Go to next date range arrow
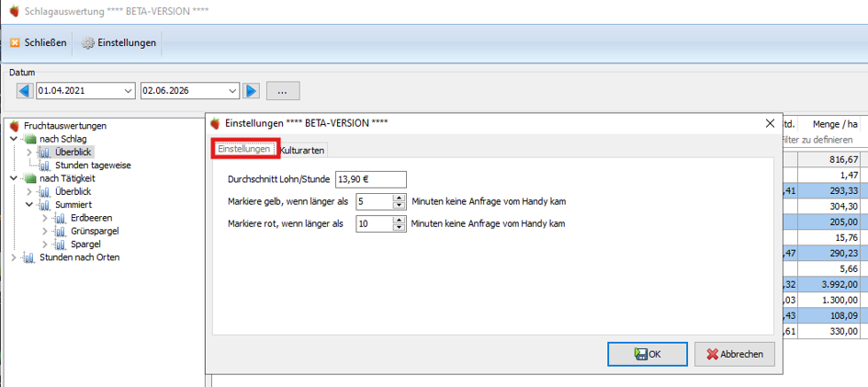Image resolution: width=868 pixels, height=387 pixels. click(252, 90)
